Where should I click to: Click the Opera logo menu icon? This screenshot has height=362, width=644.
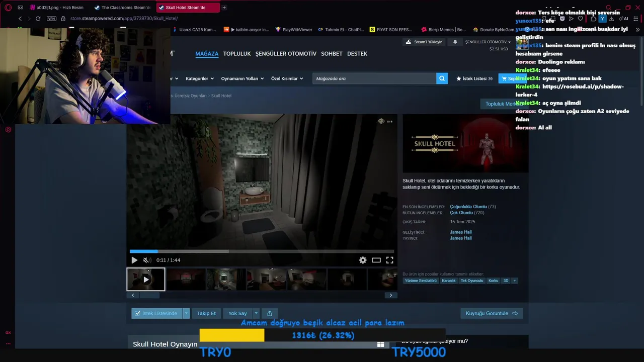pyautogui.click(x=8, y=8)
